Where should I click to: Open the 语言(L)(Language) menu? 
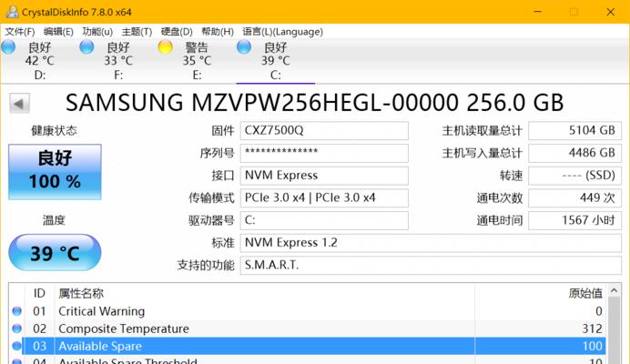(x=282, y=32)
